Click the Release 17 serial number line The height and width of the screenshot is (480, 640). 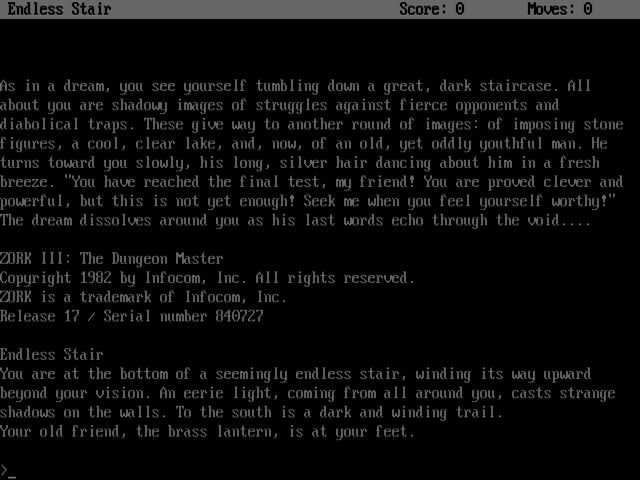(x=131, y=316)
